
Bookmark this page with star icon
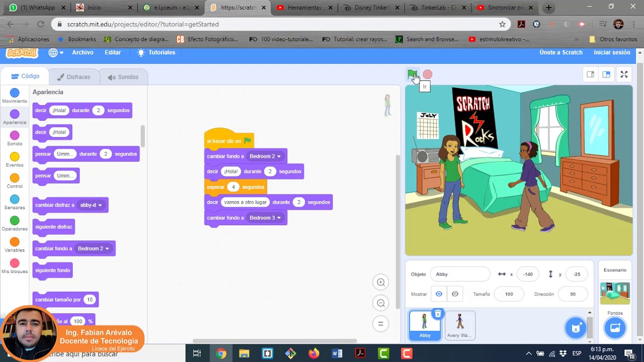(x=502, y=24)
